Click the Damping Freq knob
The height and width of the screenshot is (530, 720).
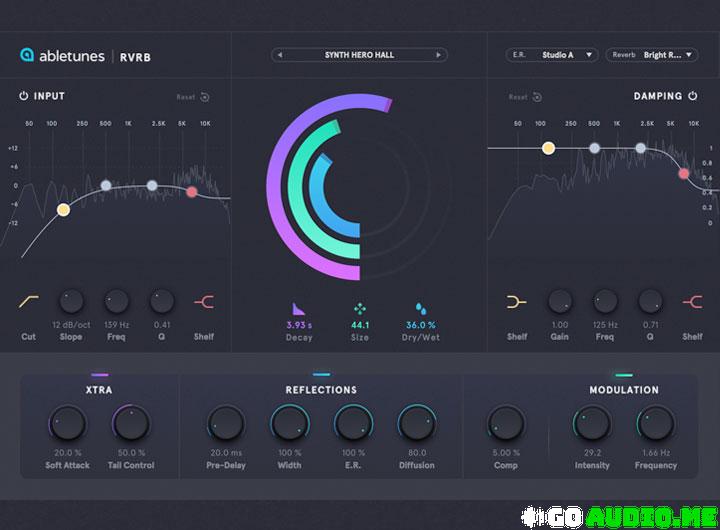(x=605, y=302)
